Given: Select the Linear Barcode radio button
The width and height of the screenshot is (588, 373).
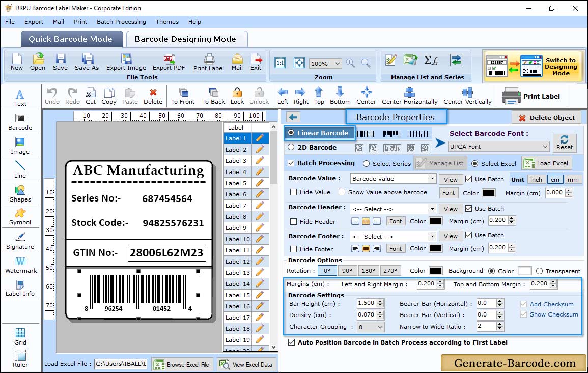Looking at the screenshot, I should (x=291, y=133).
